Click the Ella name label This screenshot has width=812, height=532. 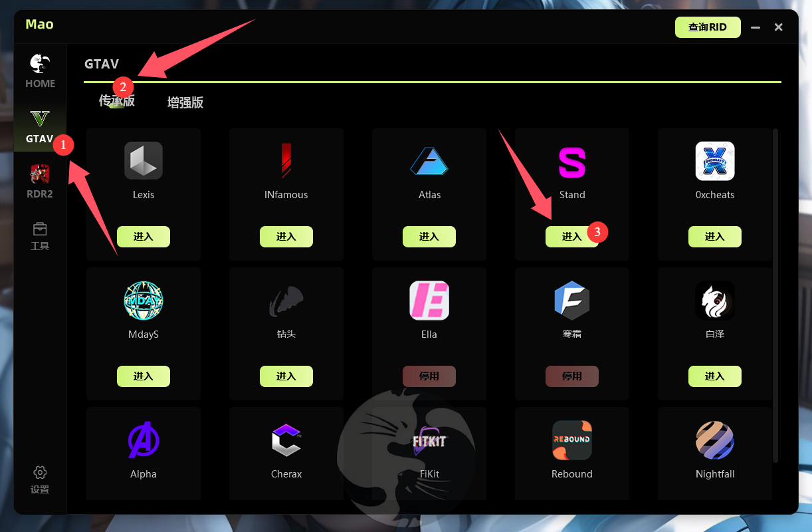click(429, 334)
